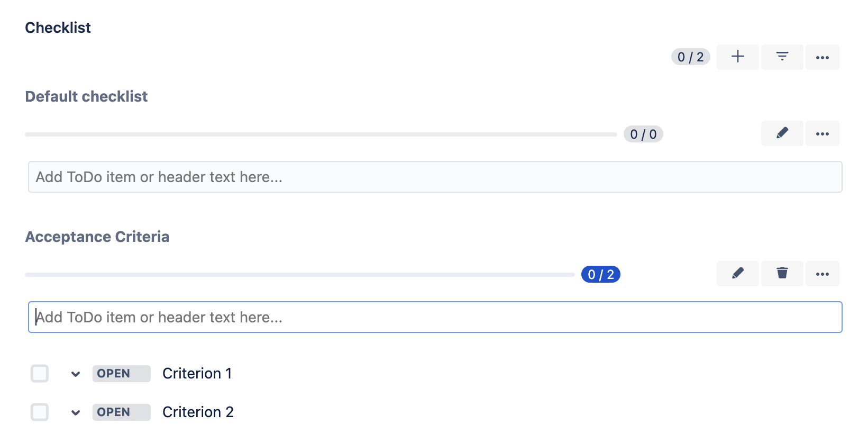868x442 pixels.
Task: Open the ellipsis menu for Default checklist
Action: tap(822, 133)
